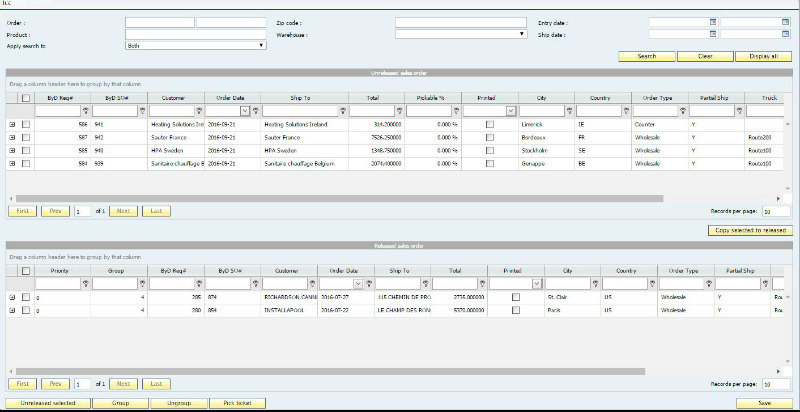The width and height of the screenshot is (800, 412).
Task: Expand the HPA Sweden order row
Action: [x=12, y=150]
